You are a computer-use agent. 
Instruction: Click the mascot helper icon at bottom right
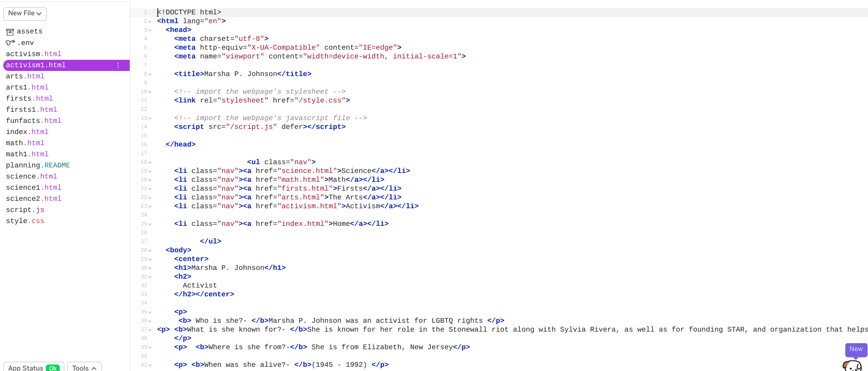(x=852, y=365)
